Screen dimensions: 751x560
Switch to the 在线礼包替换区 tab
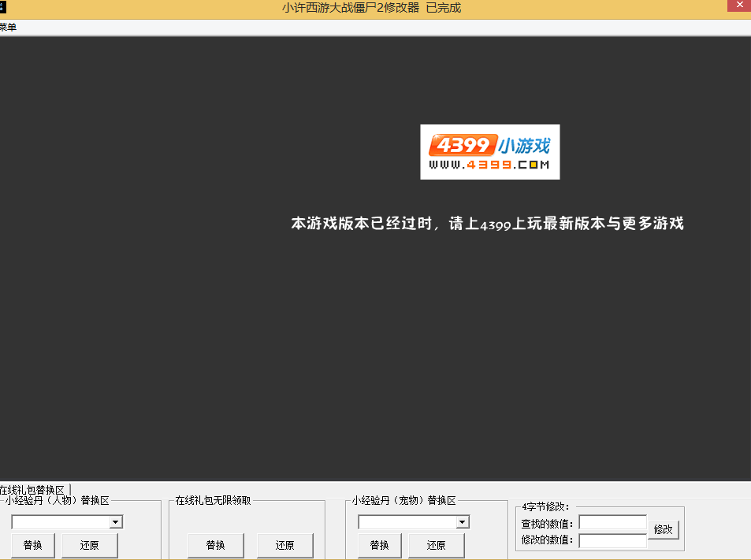click(x=34, y=490)
